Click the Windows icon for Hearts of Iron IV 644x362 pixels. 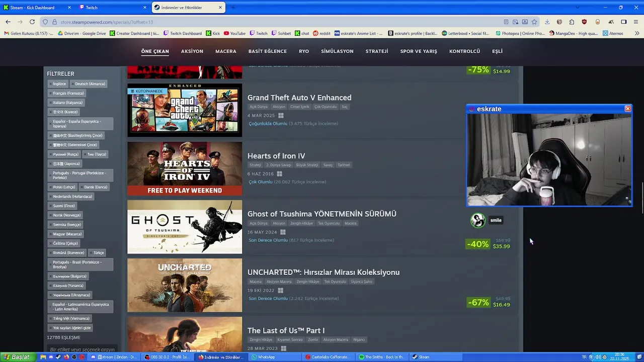tap(279, 174)
